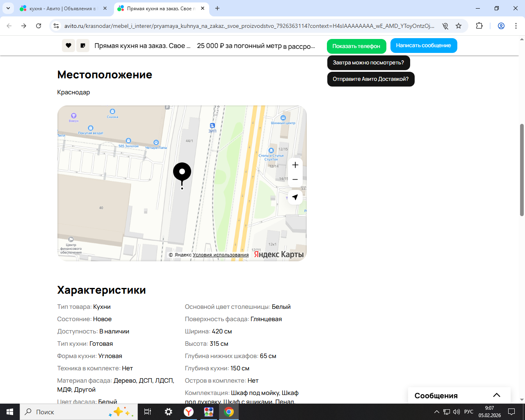Viewport: 525px width, 420px height.
Task: Open a new browser tab
Action: (x=217, y=8)
